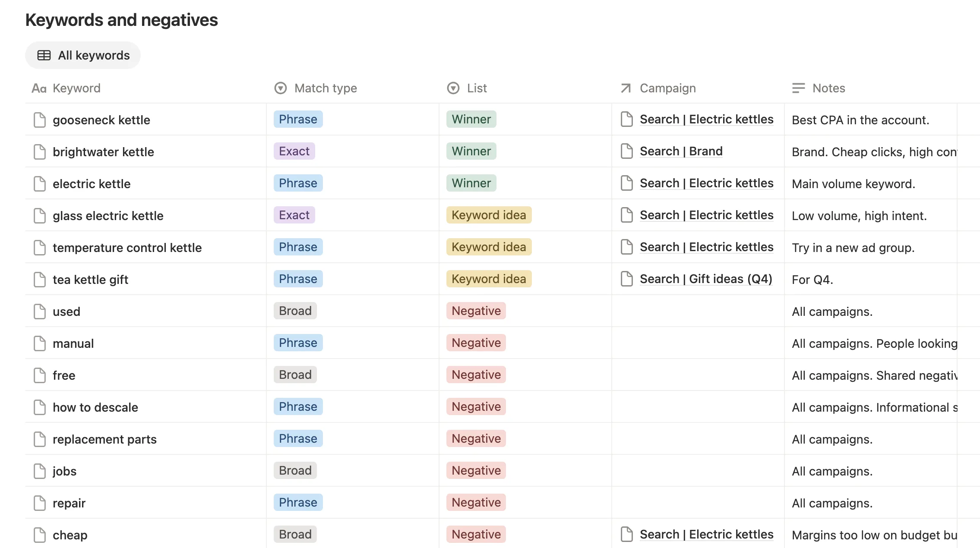This screenshot has height=548, width=980.
Task: Open the Search | Brand campaign link
Action: [681, 151]
